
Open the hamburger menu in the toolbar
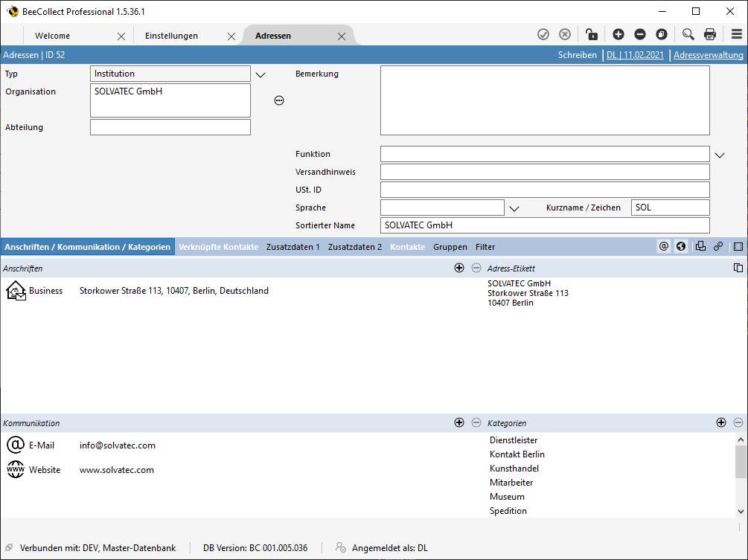click(x=736, y=34)
